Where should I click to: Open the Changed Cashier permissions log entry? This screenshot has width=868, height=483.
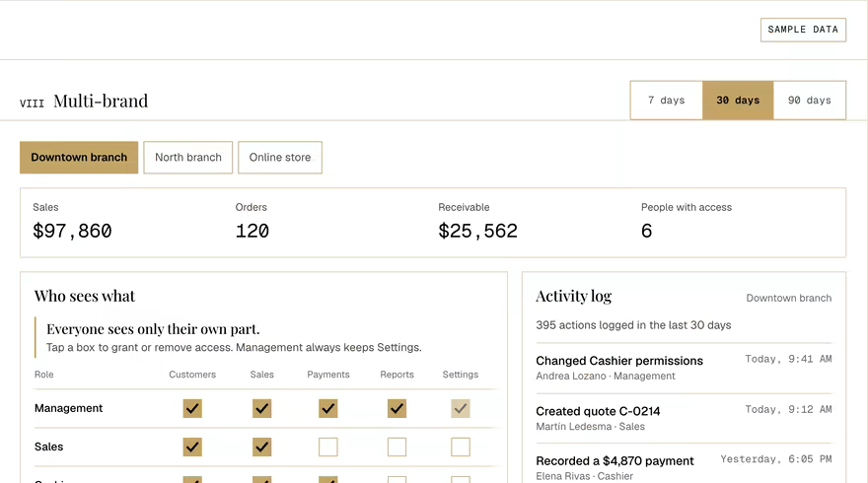(684, 368)
